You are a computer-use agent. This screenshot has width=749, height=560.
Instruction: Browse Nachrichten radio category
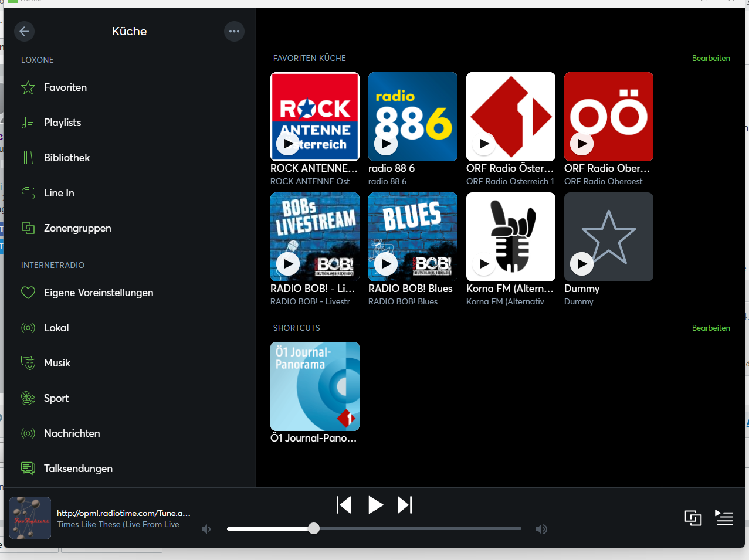[130, 433]
